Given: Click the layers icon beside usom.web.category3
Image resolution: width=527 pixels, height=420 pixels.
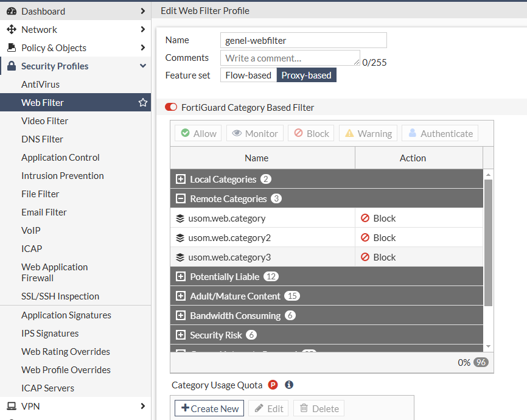Looking at the screenshot, I should pos(180,257).
